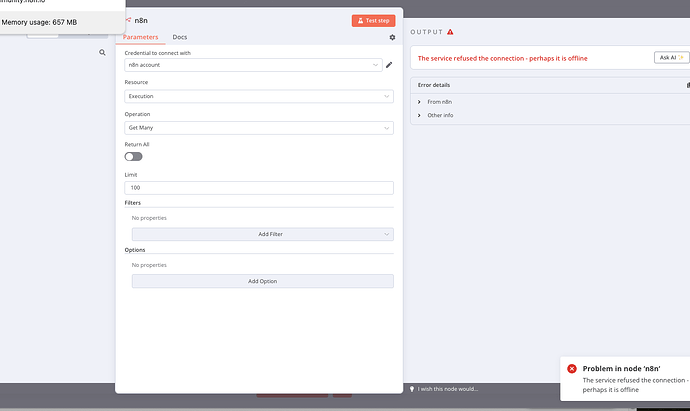The height and width of the screenshot is (411, 690).
Task: Switch to the Parameters tab
Action: click(140, 37)
